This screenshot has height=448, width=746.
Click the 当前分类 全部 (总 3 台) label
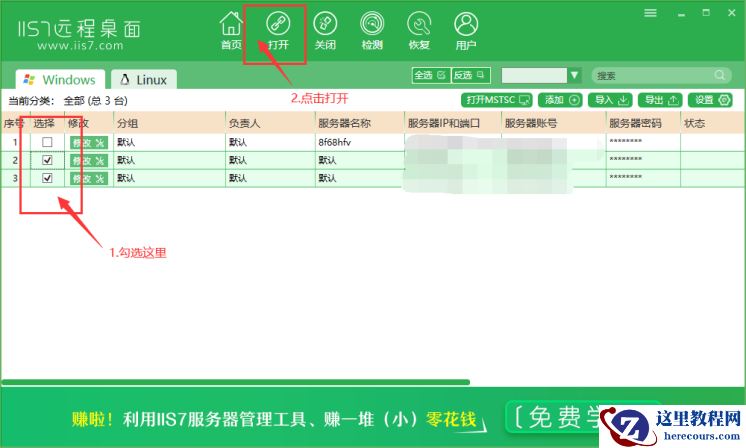pos(68,100)
